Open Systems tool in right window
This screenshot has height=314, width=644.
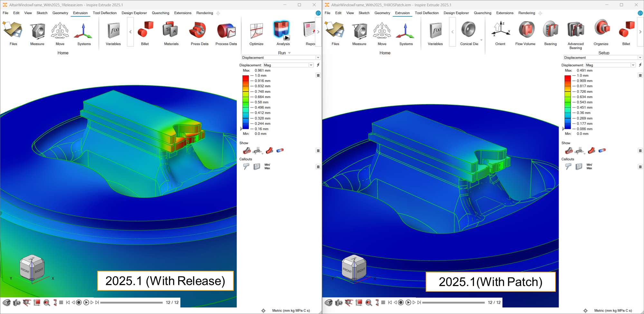[406, 33]
